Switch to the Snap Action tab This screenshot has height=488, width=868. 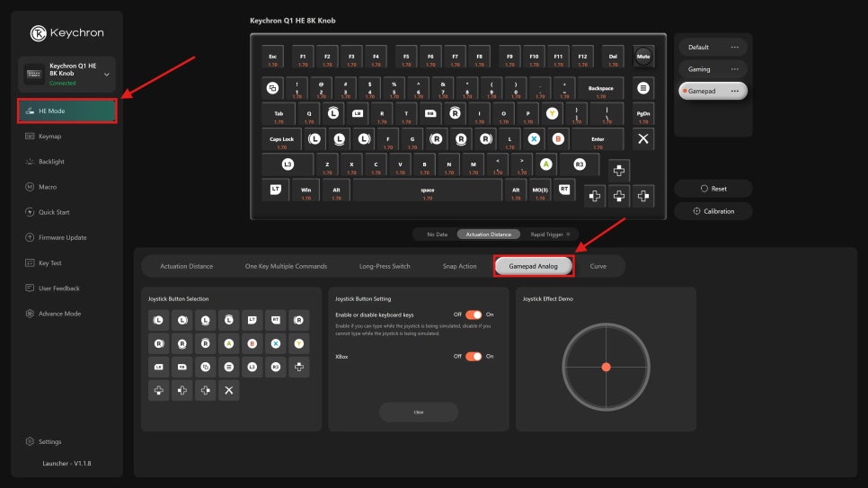459,266
